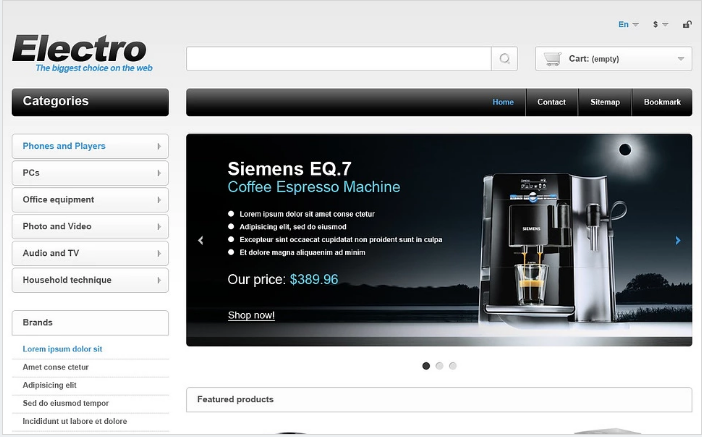702x437 pixels.
Task: Select first slider pagination dot
Action: [x=426, y=366]
